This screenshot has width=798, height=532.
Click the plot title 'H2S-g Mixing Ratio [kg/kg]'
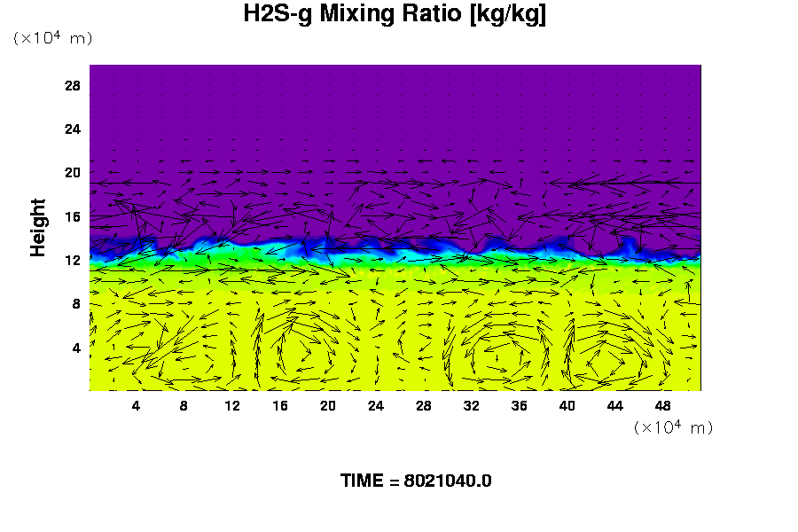[x=395, y=14]
